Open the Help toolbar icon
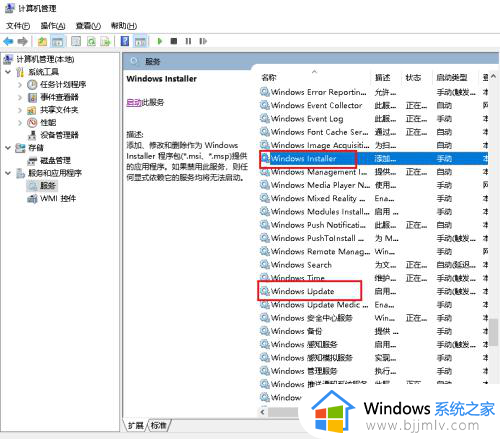500x439 pixels. 125,41
